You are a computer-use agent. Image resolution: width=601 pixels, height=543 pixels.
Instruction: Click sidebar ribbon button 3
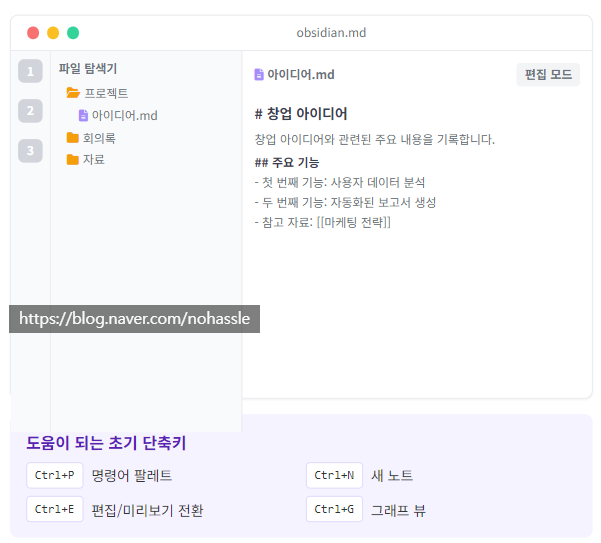click(x=30, y=151)
